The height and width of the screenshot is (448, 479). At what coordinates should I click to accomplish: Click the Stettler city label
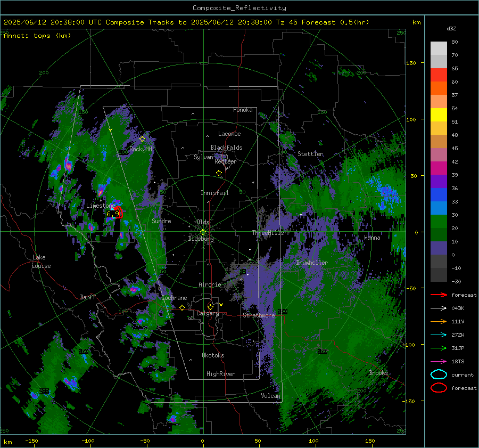310,154
